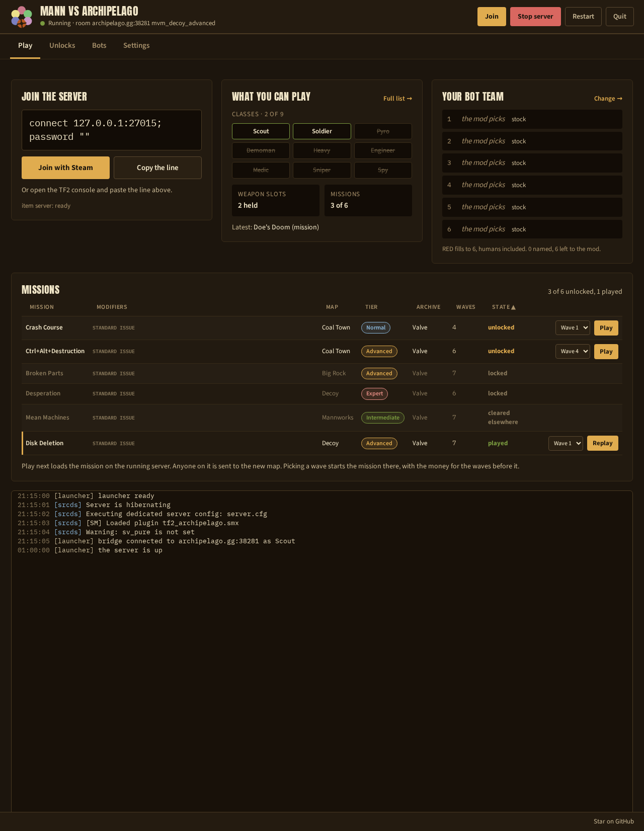
Task: Open the Unlocks tab
Action: (x=62, y=45)
